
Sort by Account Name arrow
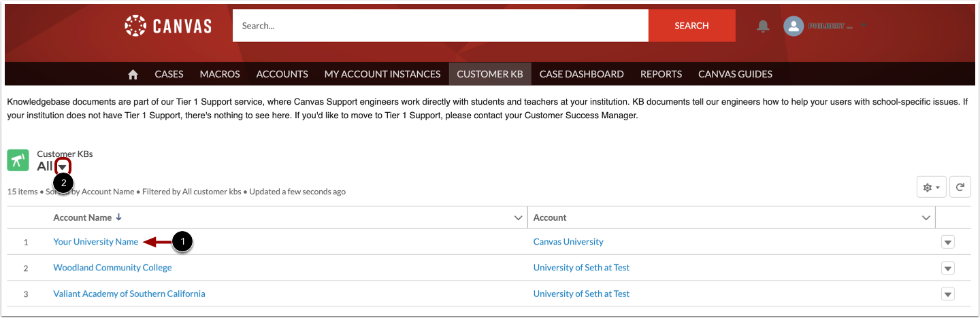[119, 217]
